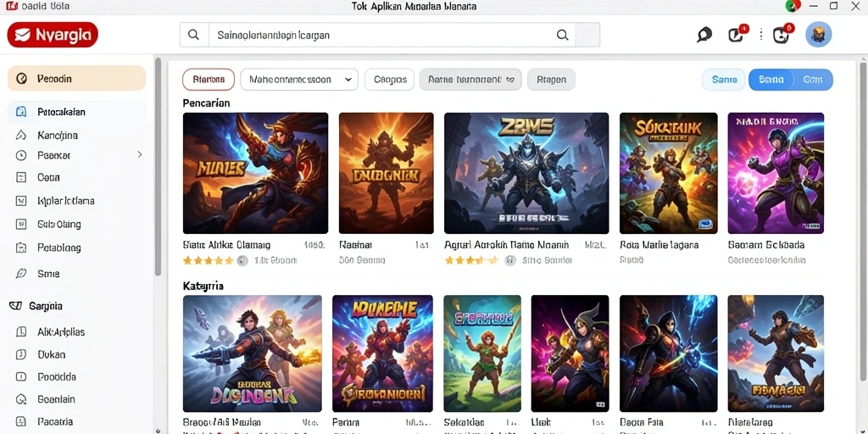Open the ZRMS game thumbnail
This screenshot has height=434, width=868.
[x=526, y=173]
